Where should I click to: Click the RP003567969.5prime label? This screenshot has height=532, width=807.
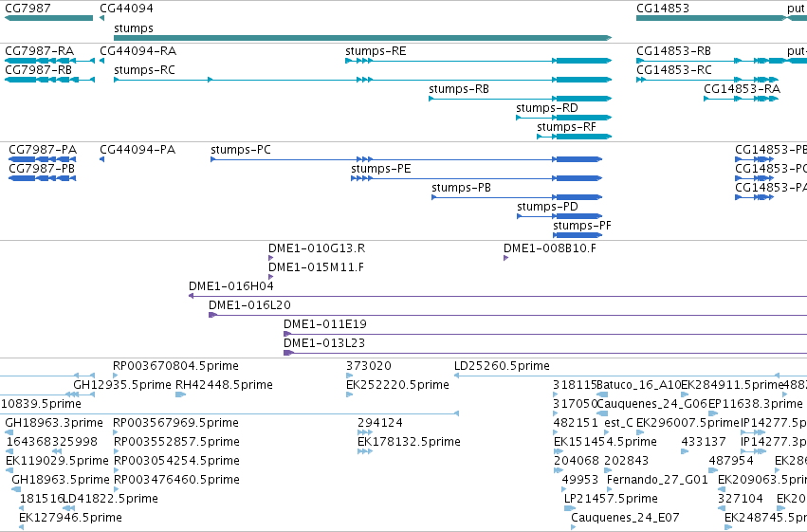176,423
